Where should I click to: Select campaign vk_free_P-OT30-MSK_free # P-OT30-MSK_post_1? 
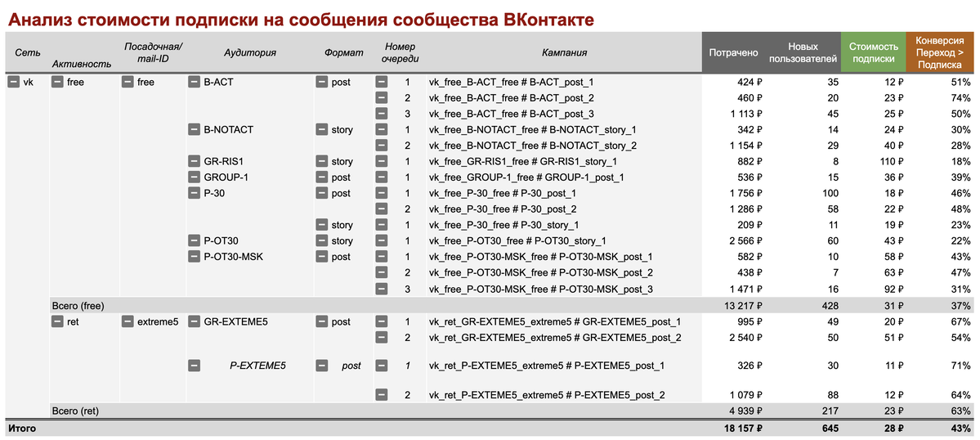pos(540,256)
